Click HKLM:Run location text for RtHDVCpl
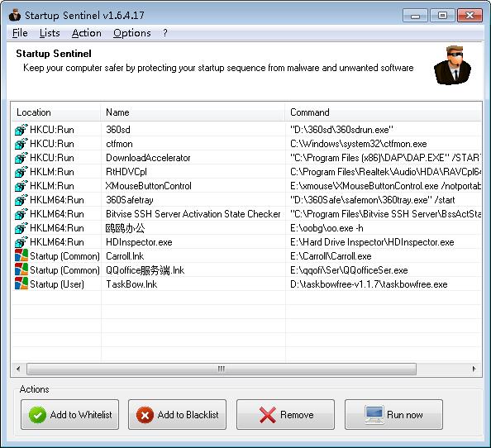 tap(52, 172)
